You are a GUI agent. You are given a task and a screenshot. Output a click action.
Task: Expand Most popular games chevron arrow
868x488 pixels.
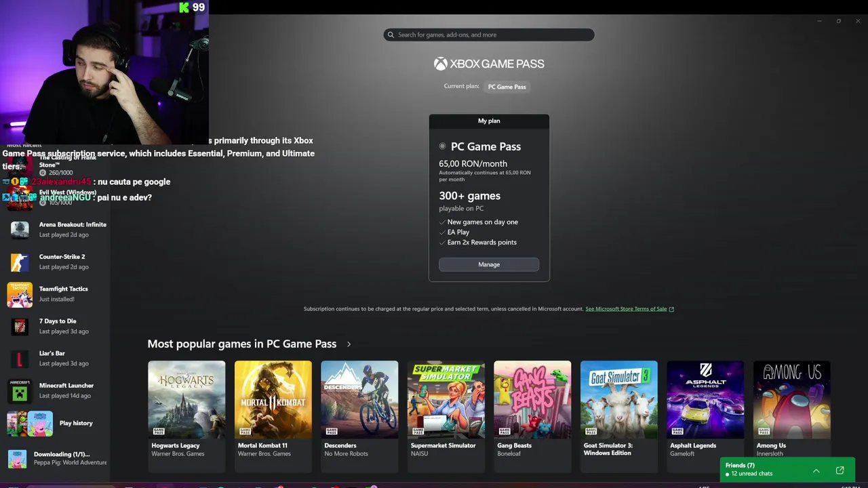[x=349, y=344]
